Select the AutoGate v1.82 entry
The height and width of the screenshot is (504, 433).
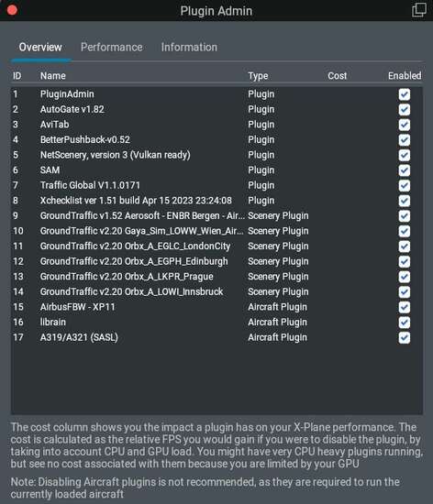click(x=72, y=109)
